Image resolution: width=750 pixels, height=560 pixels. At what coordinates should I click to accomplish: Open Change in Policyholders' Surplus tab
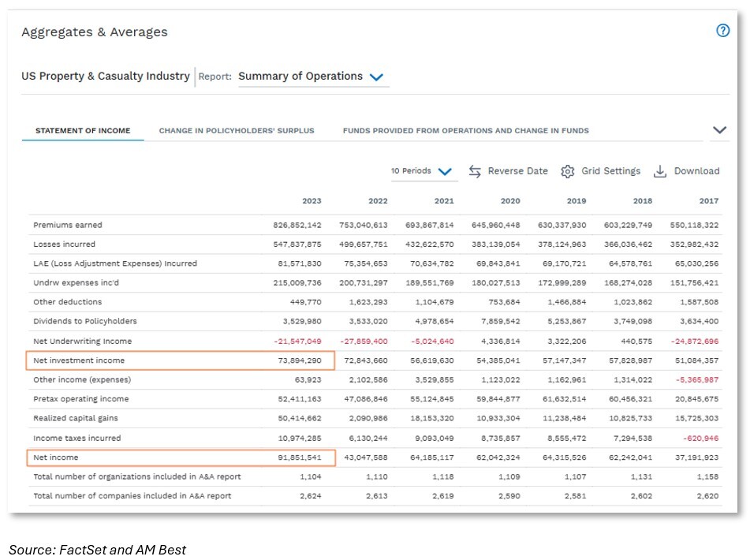pyautogui.click(x=237, y=131)
